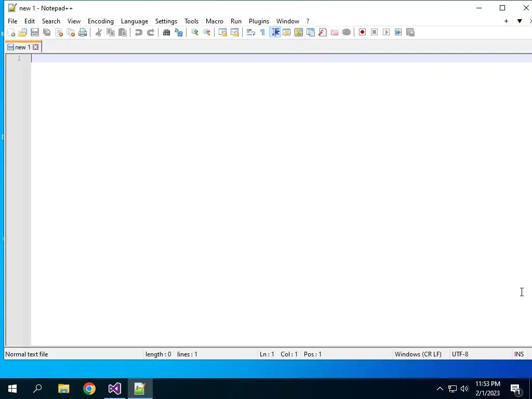The width and height of the screenshot is (532, 399).
Task: Stop macro recording square icon
Action: [374, 32]
